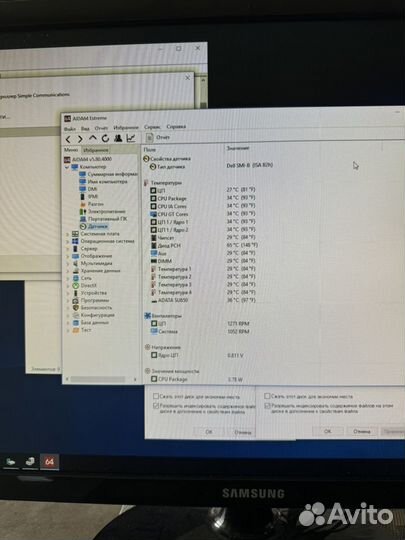Expand the DirectX tree node
The width and height of the screenshot is (405, 540).
pos(68,286)
